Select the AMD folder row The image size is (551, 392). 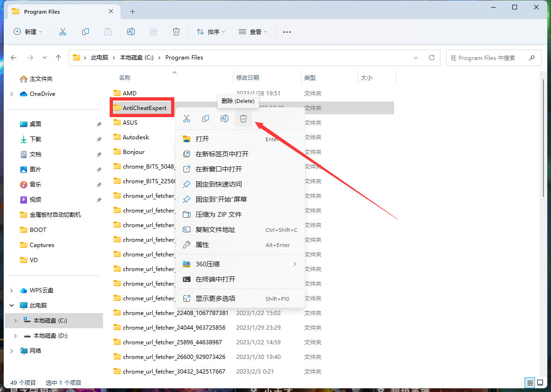click(x=252, y=93)
